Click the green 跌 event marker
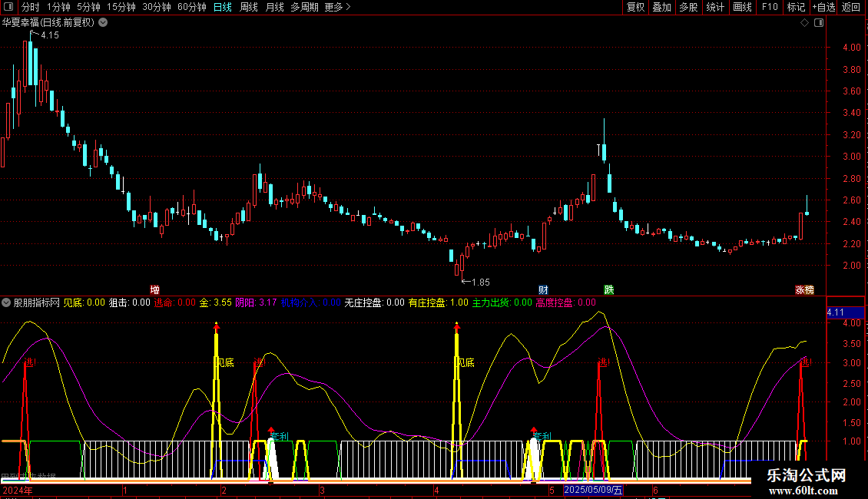This screenshot has width=868, height=499. pyautogui.click(x=608, y=289)
